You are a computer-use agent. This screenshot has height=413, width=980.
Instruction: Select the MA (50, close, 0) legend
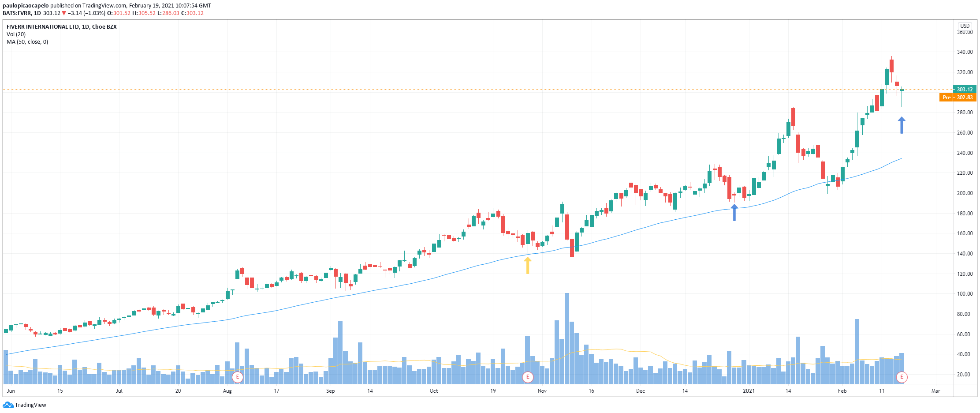[x=27, y=41]
